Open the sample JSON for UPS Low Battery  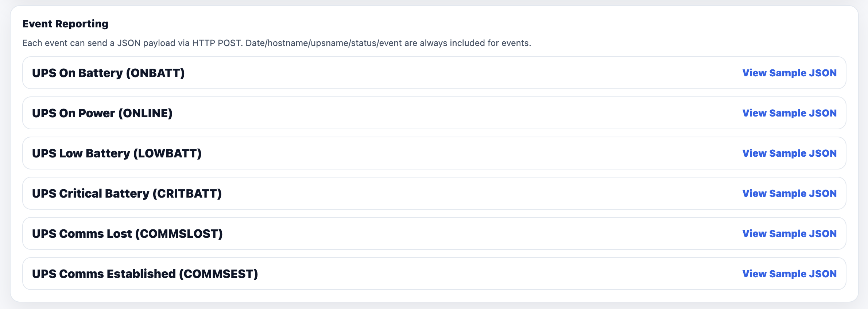(x=790, y=153)
